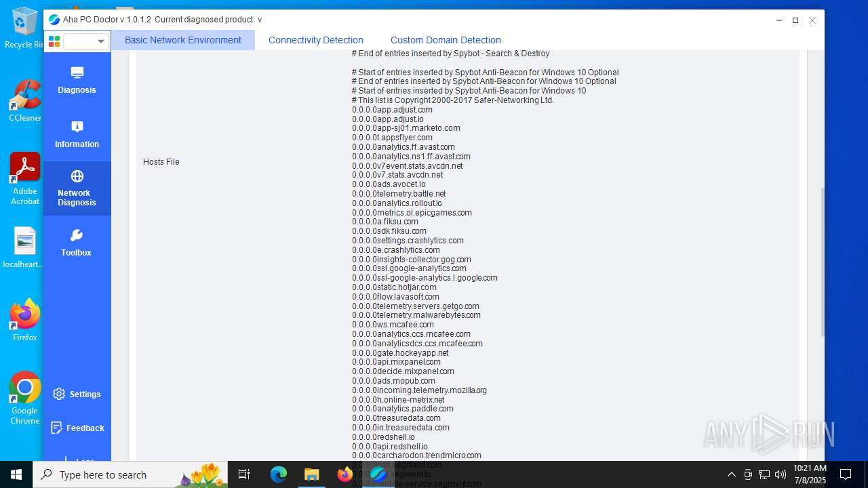The width and height of the screenshot is (868, 488).
Task: Select Network Diagnosis in sidebar
Action: click(x=77, y=188)
